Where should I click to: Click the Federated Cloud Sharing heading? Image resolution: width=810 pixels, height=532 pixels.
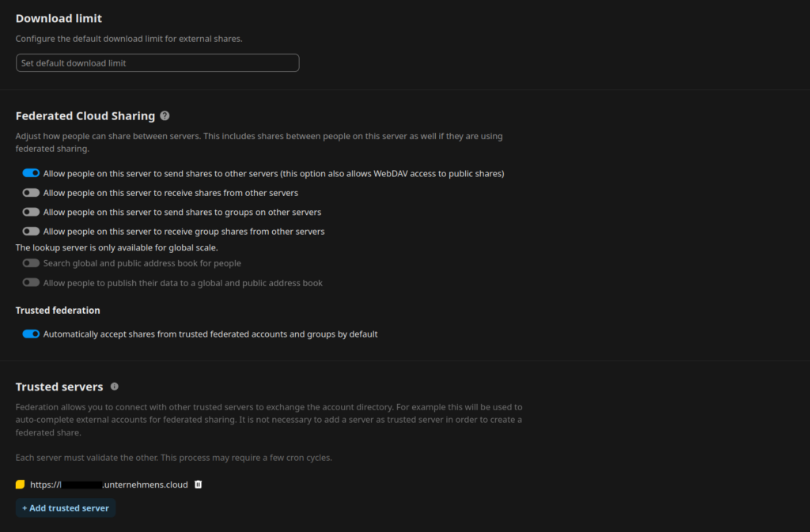[85, 116]
